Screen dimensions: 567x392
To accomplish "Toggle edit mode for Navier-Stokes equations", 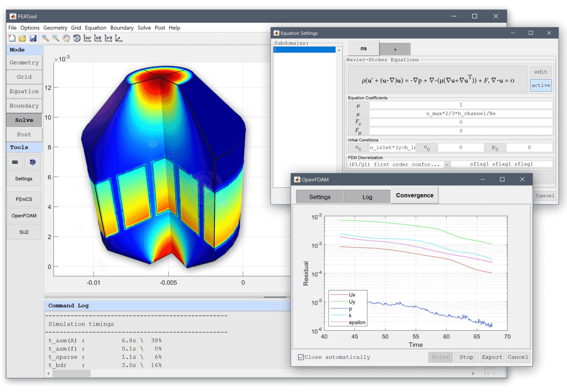I will point(541,71).
